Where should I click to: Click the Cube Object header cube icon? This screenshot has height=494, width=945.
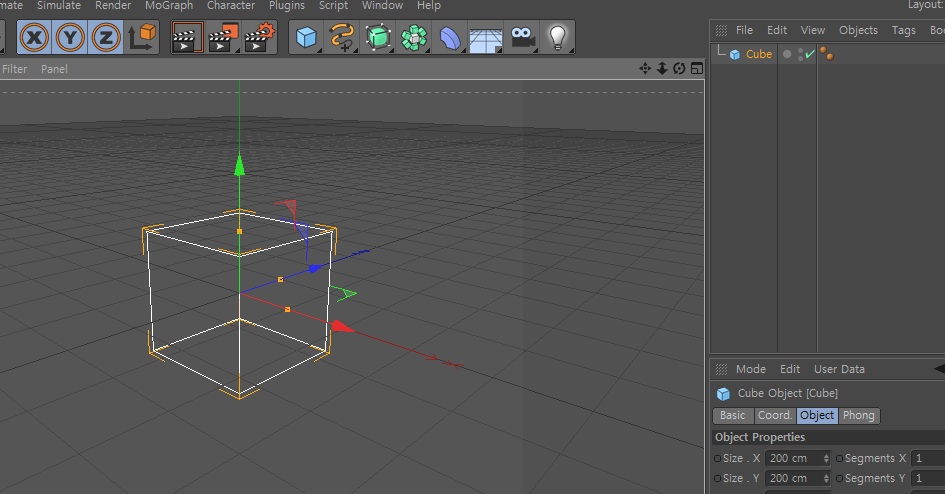[723, 394]
